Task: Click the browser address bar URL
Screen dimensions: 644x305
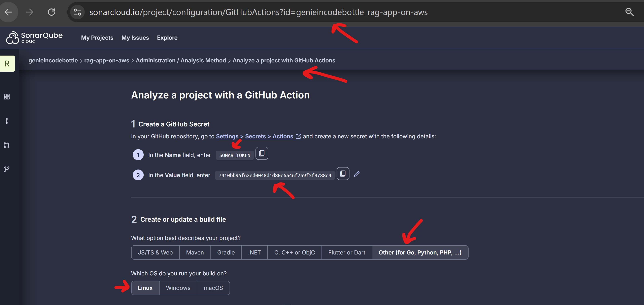Action: 258,12
